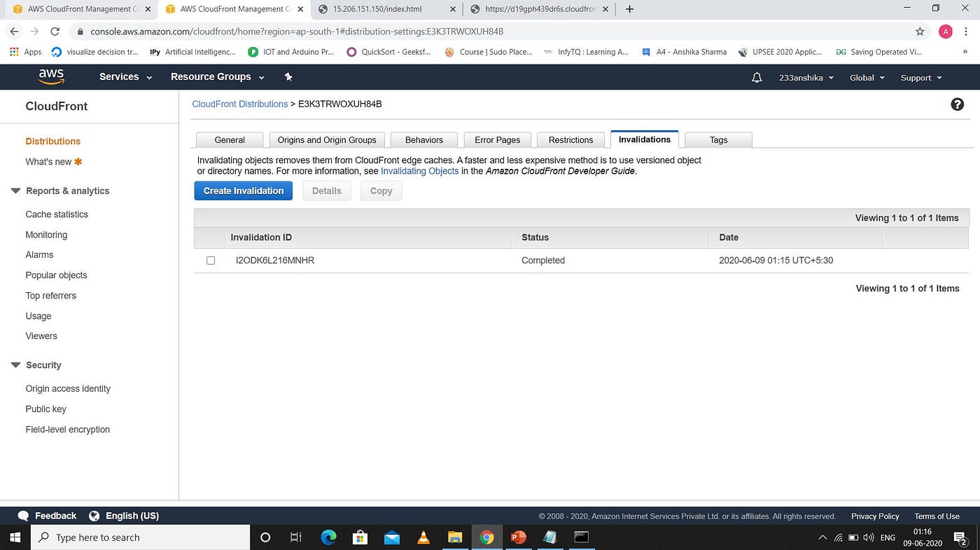
Task: Open the Chrome profile avatar
Action: tap(946, 32)
